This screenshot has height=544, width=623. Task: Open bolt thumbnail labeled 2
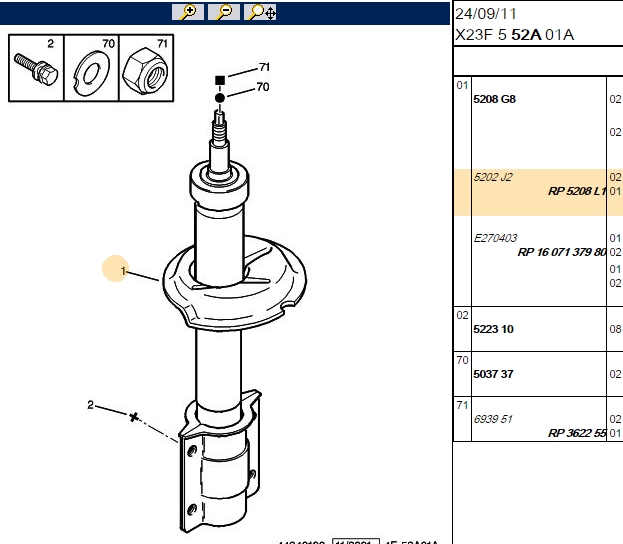point(36,68)
